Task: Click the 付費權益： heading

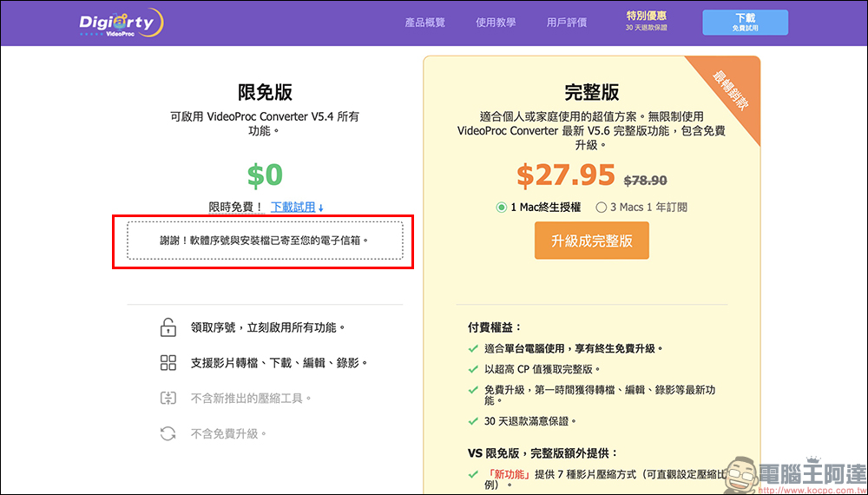Action: [495, 327]
